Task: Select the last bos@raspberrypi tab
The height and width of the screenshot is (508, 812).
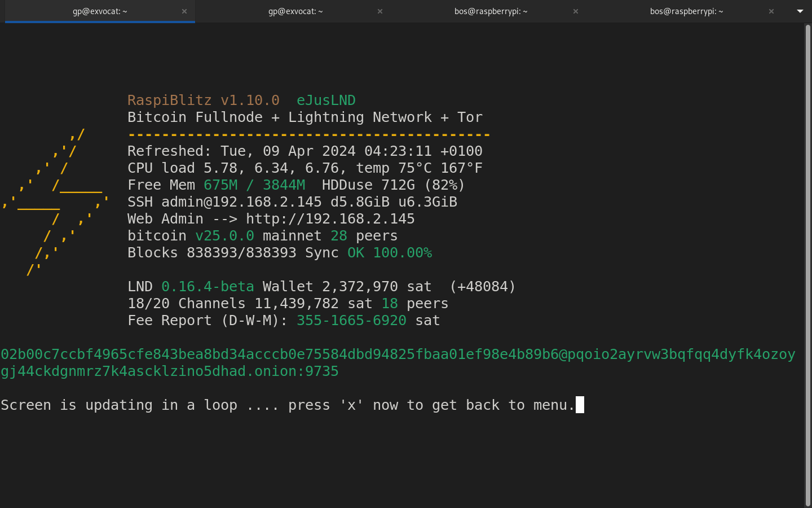Action: pyautogui.click(x=686, y=11)
